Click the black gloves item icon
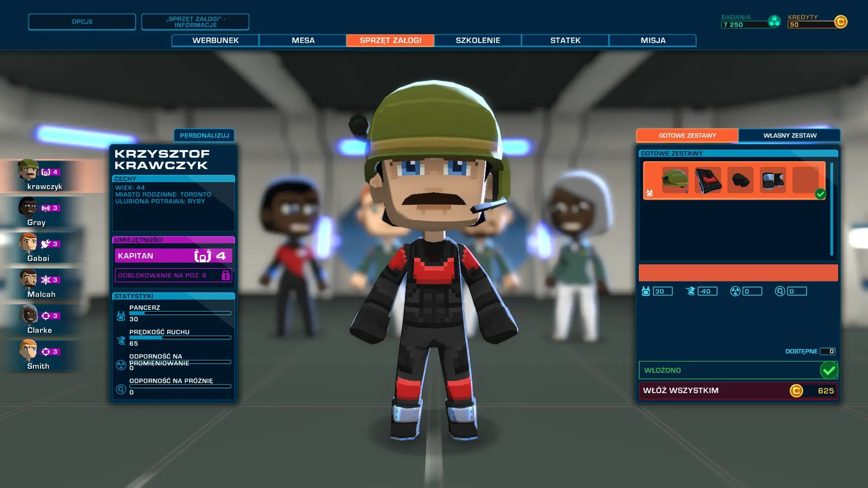The width and height of the screenshot is (868, 488). pos(740,180)
